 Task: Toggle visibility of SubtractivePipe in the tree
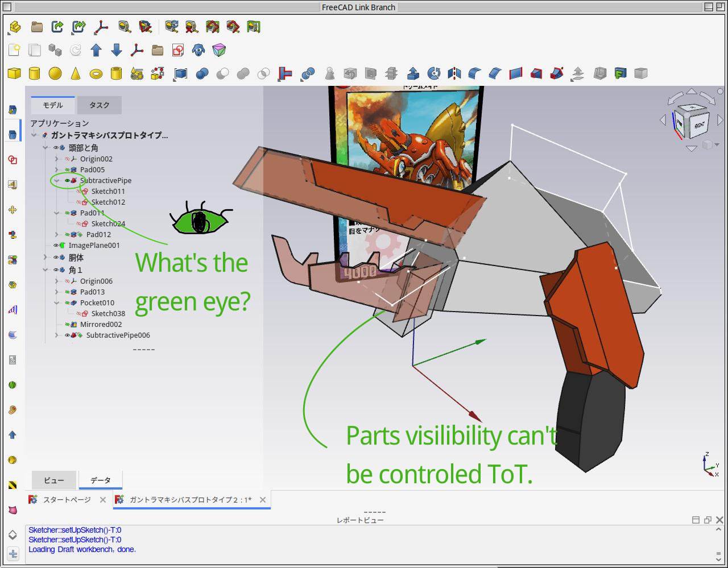[x=67, y=180]
